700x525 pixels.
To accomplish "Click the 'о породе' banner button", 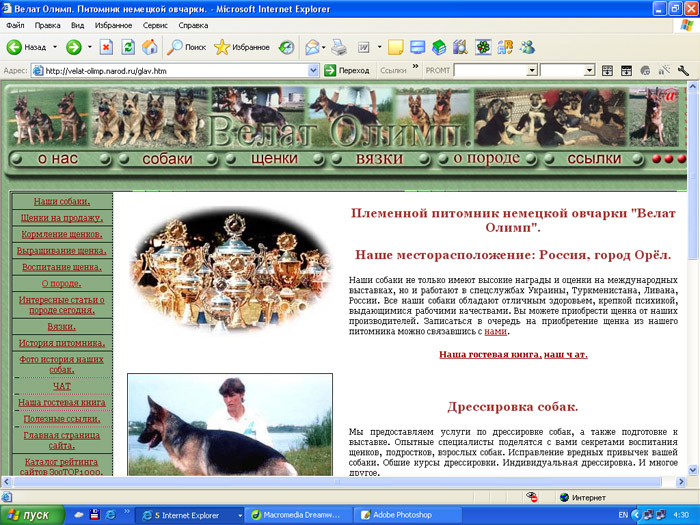I will coord(487,158).
